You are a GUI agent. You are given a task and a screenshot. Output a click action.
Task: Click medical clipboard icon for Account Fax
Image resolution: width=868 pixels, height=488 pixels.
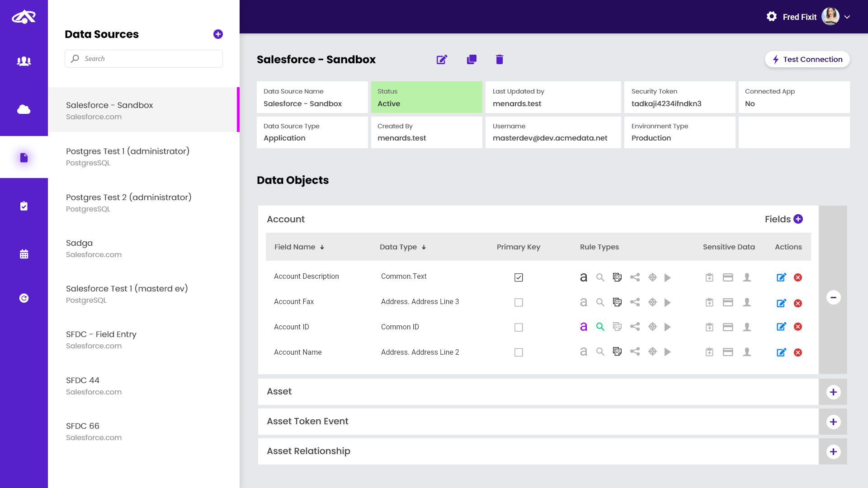(709, 302)
